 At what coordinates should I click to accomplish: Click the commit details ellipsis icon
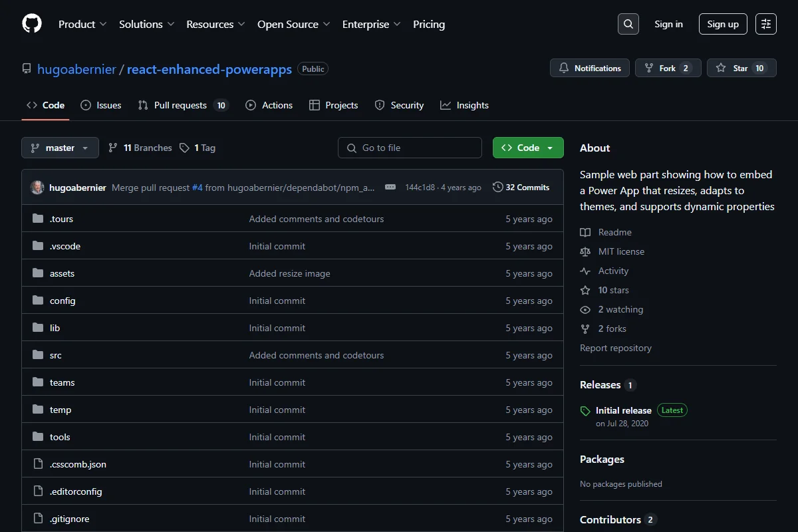(x=390, y=188)
